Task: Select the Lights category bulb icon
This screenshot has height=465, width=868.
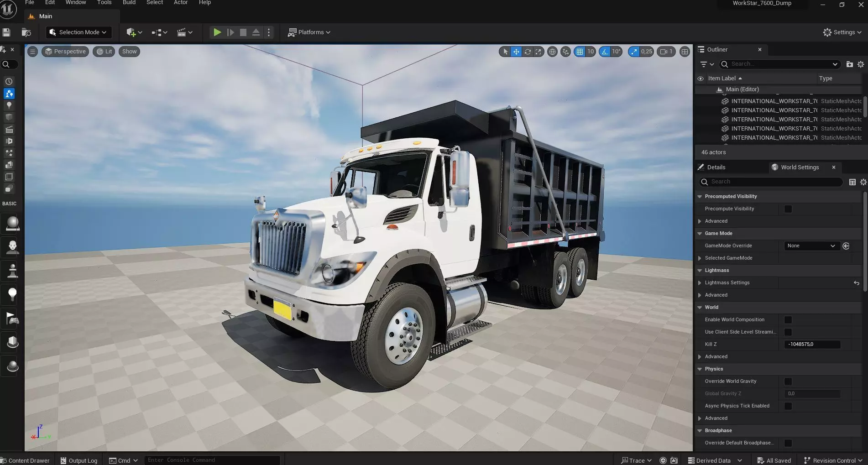Action: (9, 105)
